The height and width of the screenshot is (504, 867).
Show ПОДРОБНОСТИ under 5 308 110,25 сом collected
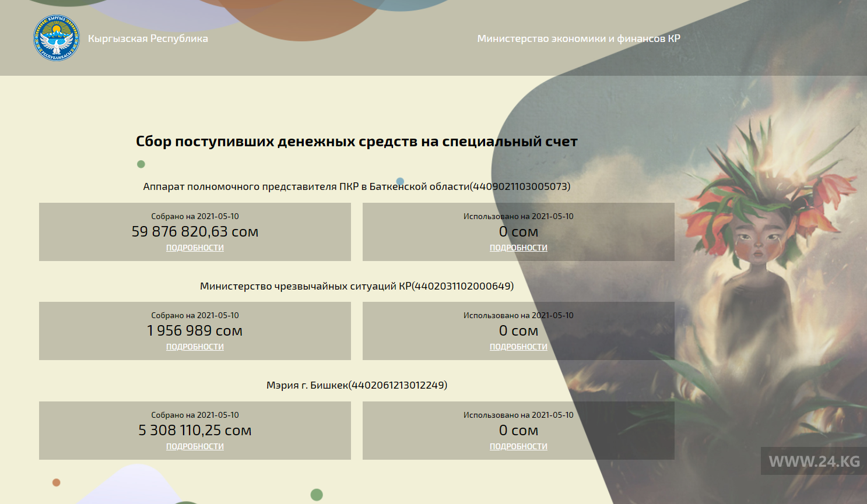coord(195,446)
